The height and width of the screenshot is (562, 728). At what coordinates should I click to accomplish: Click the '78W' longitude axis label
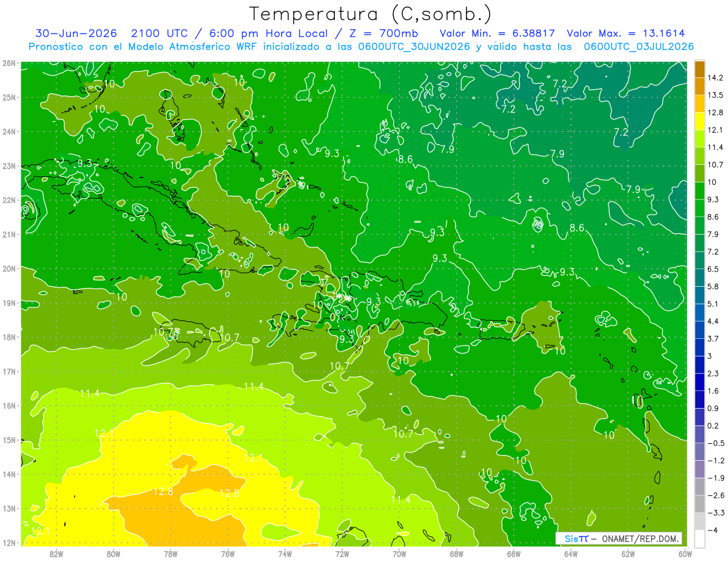pos(170,554)
